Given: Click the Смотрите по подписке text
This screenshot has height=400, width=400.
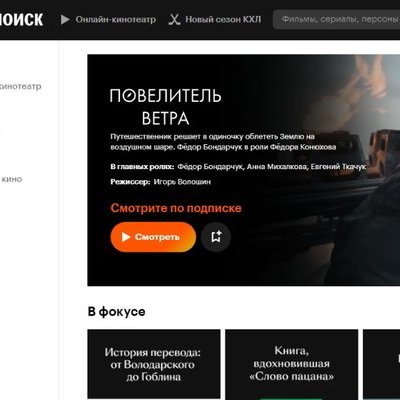Looking at the screenshot, I should (x=176, y=208).
